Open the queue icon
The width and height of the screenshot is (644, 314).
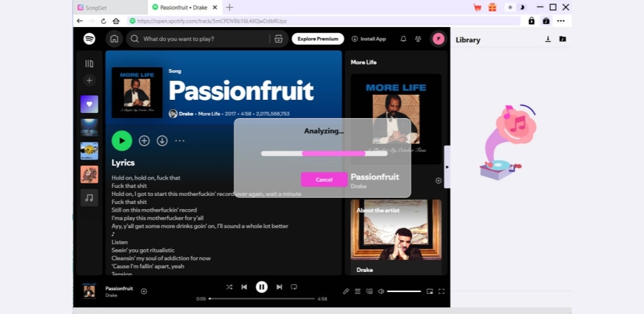tap(358, 291)
